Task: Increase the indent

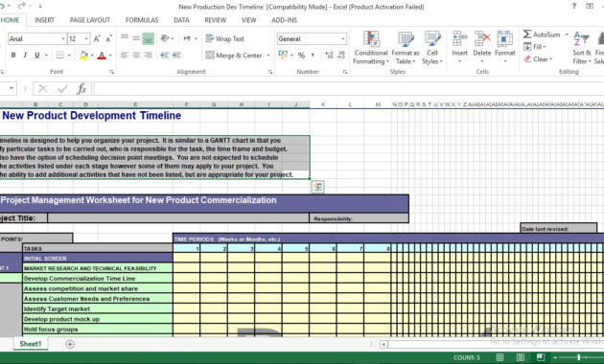Action: click(x=176, y=56)
